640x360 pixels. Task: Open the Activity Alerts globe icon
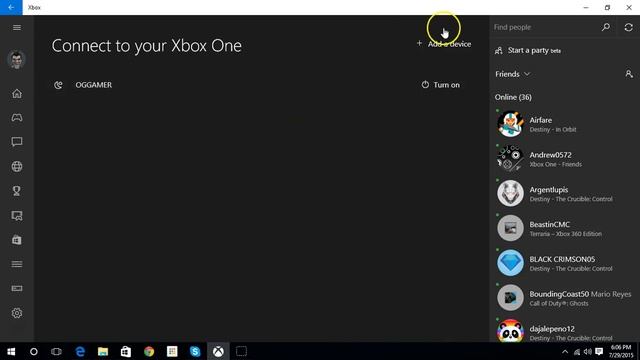pos(17,167)
